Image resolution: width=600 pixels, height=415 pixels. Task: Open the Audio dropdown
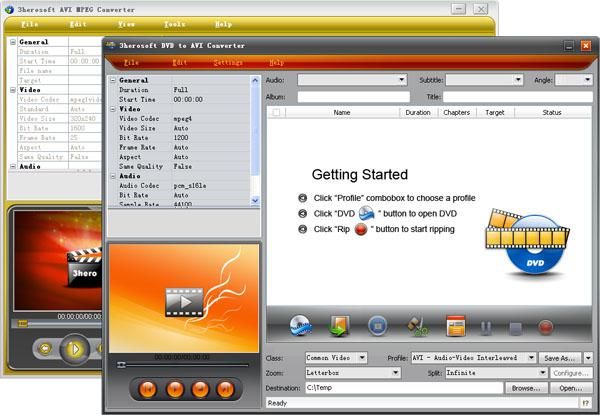[352, 80]
